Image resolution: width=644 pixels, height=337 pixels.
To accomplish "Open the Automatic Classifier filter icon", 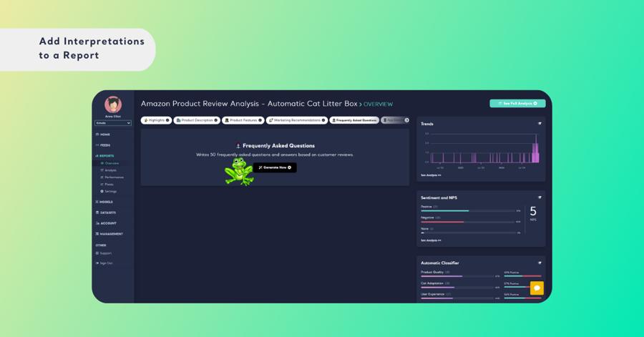I will point(540,263).
